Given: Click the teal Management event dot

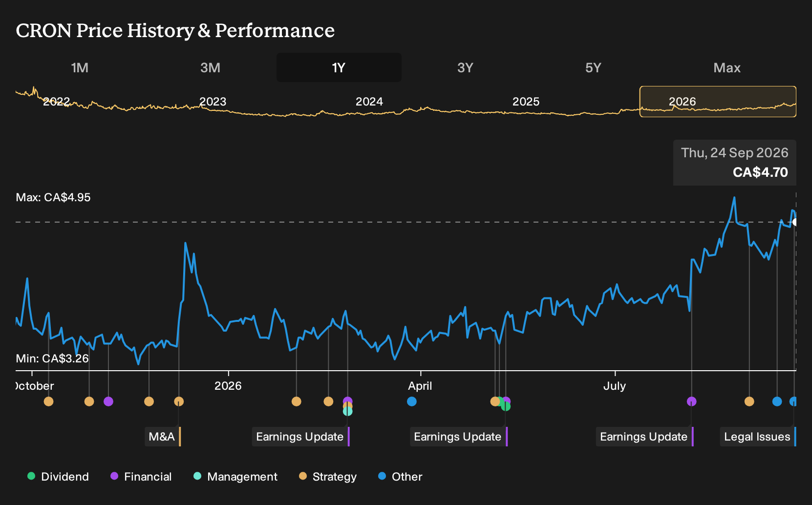Looking at the screenshot, I should [x=347, y=412].
